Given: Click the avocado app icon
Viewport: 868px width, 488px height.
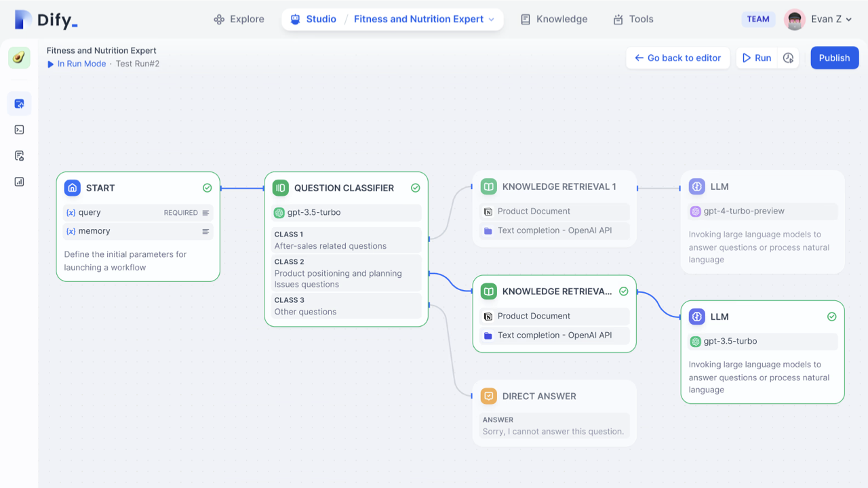Looking at the screenshot, I should 19,58.
